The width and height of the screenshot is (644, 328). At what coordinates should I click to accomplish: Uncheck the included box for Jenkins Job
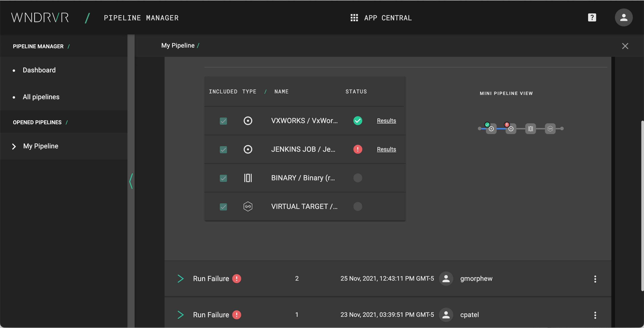pos(223,150)
